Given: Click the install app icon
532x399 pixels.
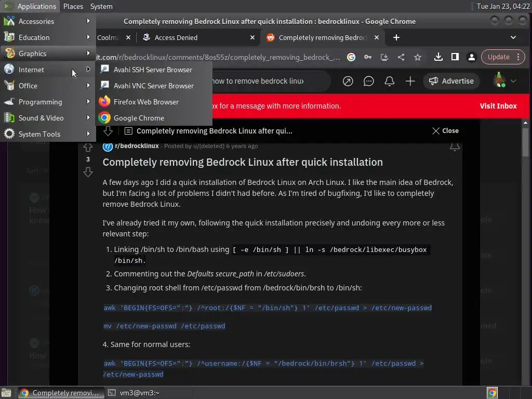Looking at the screenshot, I should point(384,57).
